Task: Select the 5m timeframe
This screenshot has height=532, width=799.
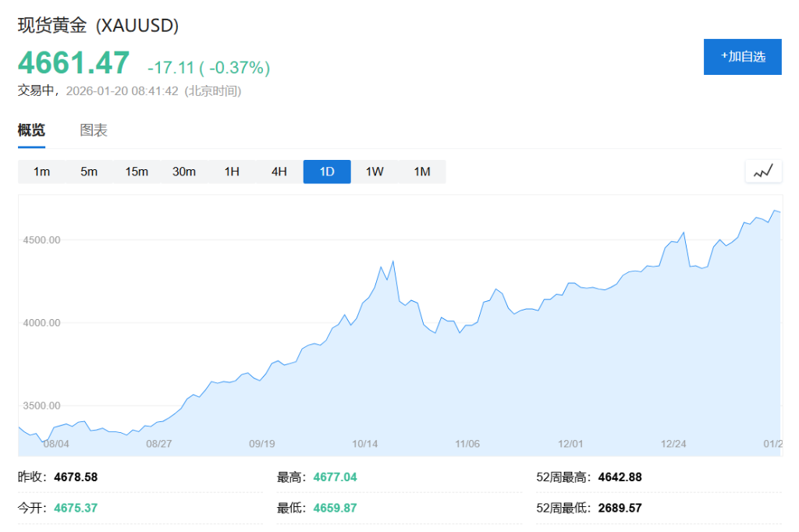Action: tap(89, 172)
